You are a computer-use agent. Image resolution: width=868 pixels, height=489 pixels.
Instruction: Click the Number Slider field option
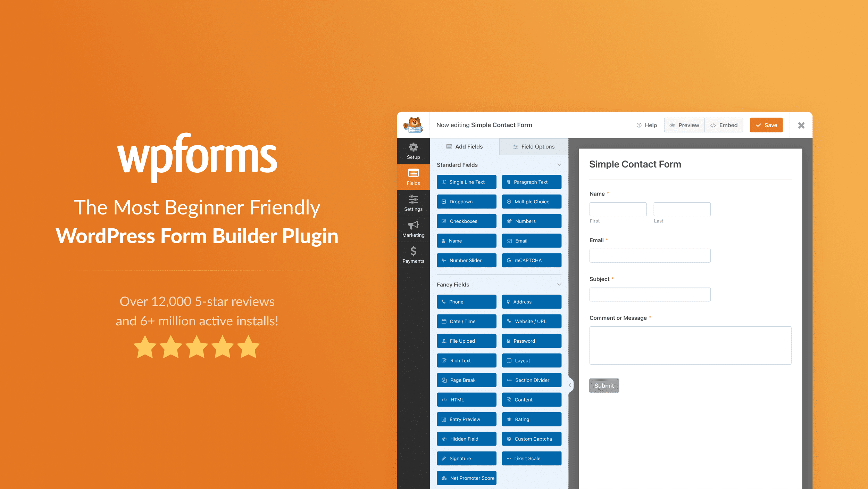[466, 260]
